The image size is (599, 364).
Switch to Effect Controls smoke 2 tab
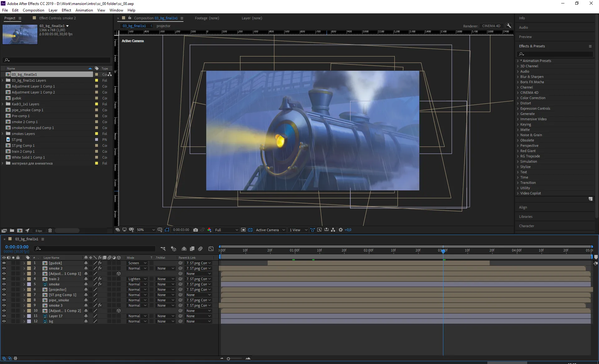coord(57,18)
